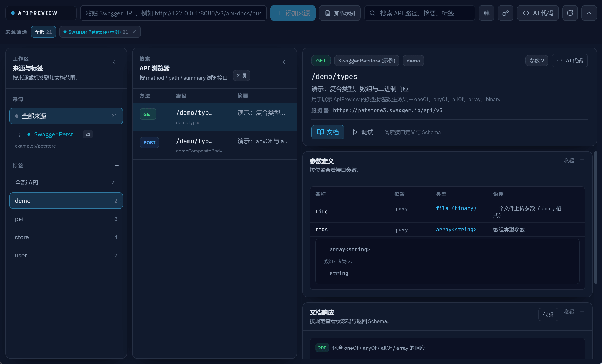Select the store tag
The image size is (602, 364).
66,237
